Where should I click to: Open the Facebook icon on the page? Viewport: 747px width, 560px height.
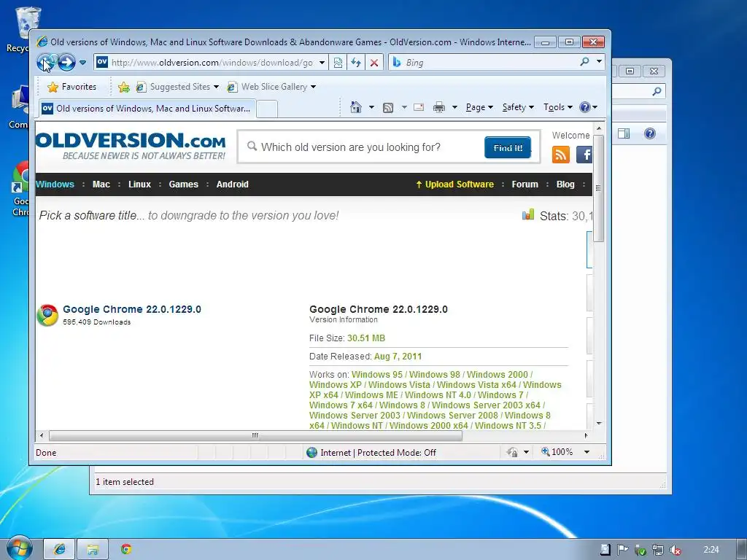(x=584, y=155)
